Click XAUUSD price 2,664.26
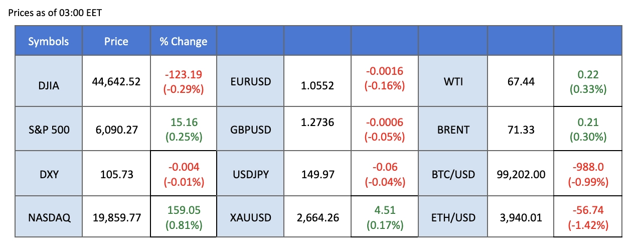Viewport: 644px width, 248px height. 317,218
